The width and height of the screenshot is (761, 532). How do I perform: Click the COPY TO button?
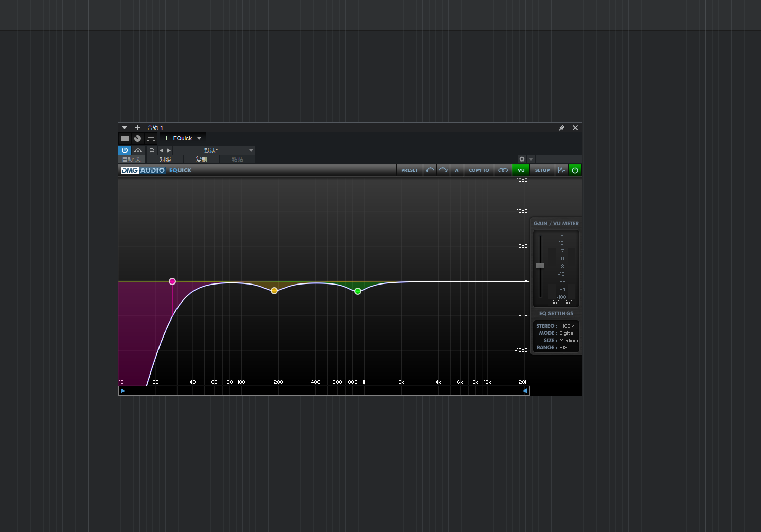coord(479,170)
